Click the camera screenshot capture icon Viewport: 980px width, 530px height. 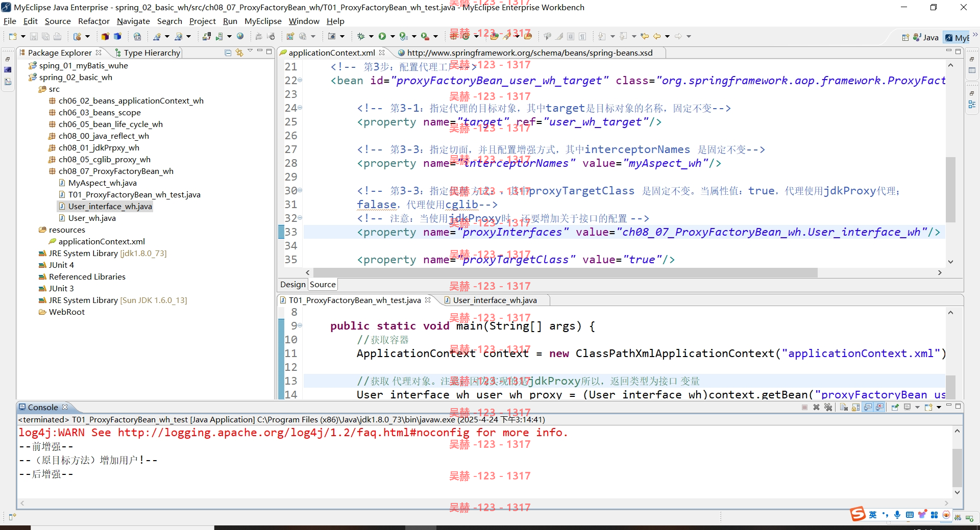(x=332, y=36)
